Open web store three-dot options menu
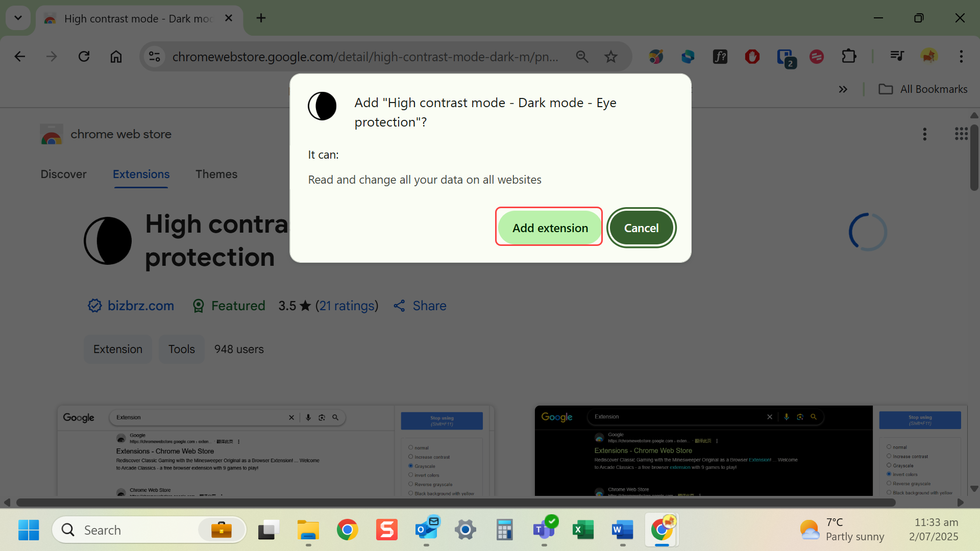The width and height of the screenshot is (980, 551). [924, 134]
